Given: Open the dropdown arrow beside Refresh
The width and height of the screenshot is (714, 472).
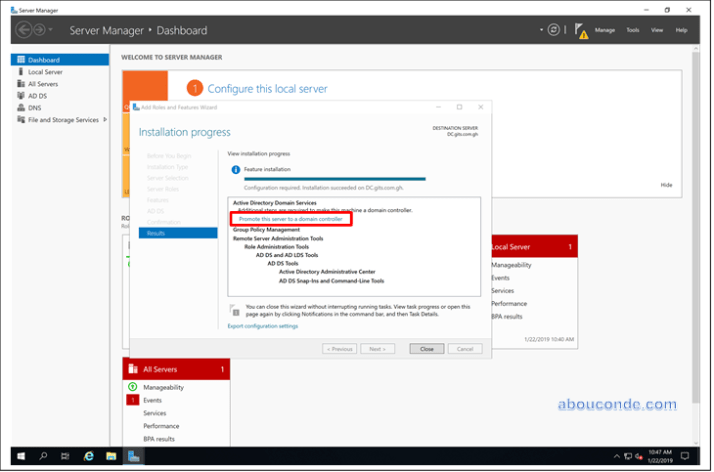Looking at the screenshot, I should point(540,30).
